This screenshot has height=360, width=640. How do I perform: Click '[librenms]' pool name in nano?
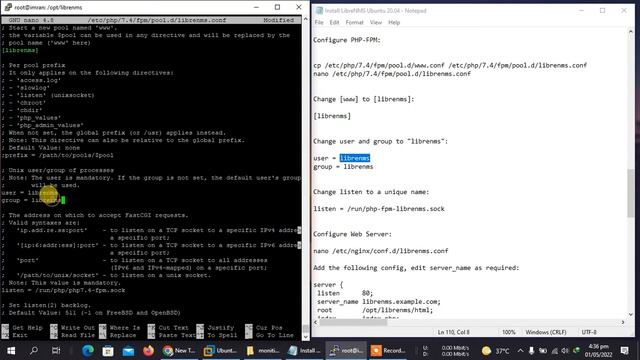coord(20,50)
